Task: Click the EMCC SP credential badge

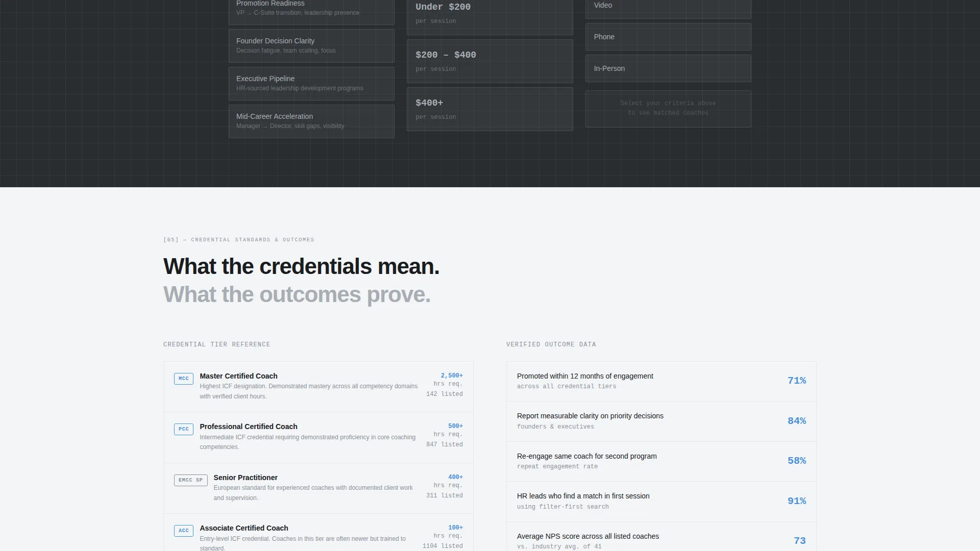Action: click(190, 480)
